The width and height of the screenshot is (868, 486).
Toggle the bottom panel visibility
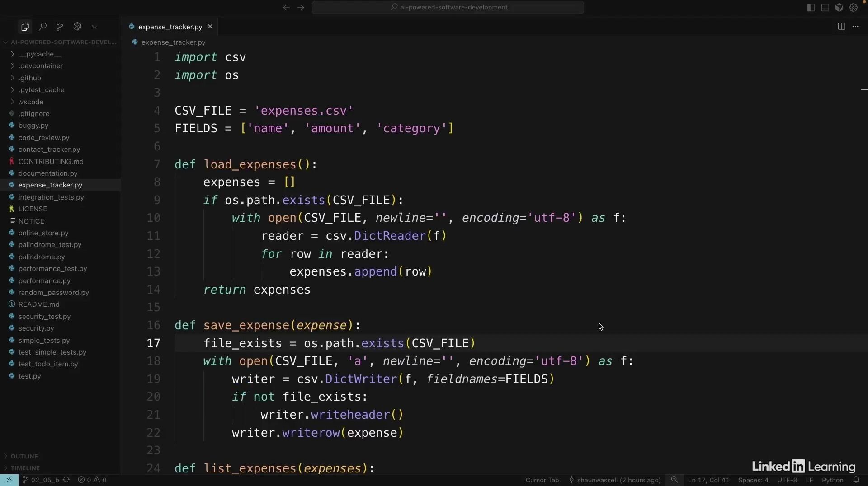825,7
